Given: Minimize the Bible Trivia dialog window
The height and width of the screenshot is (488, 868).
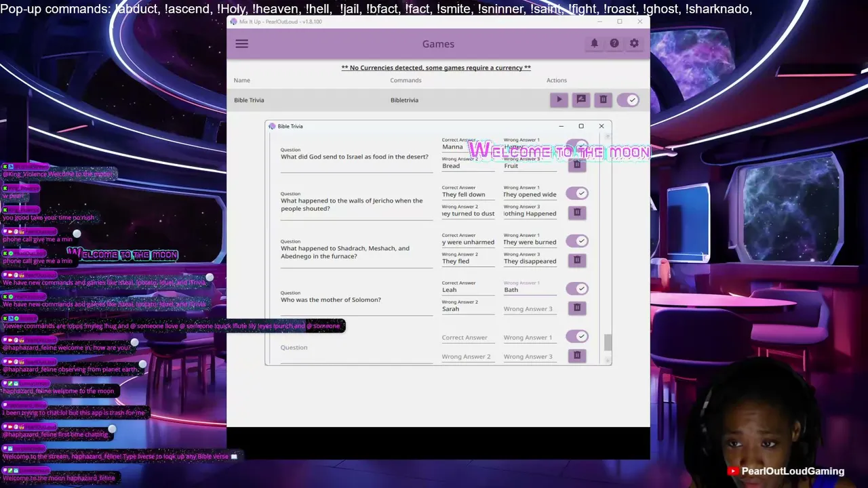Looking at the screenshot, I should pos(561,126).
